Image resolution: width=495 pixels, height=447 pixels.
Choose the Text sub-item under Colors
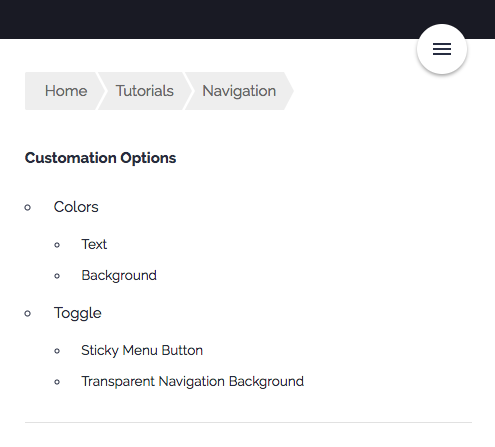point(94,244)
